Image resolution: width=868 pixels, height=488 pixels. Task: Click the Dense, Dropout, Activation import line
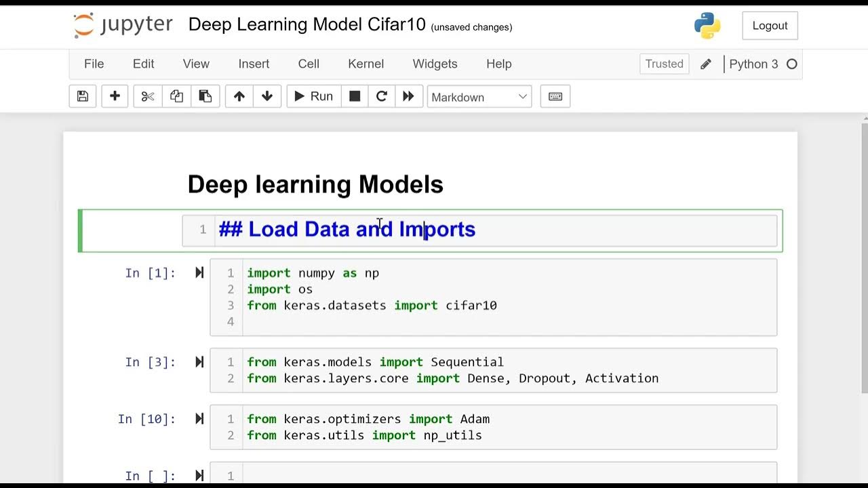[452, 378]
